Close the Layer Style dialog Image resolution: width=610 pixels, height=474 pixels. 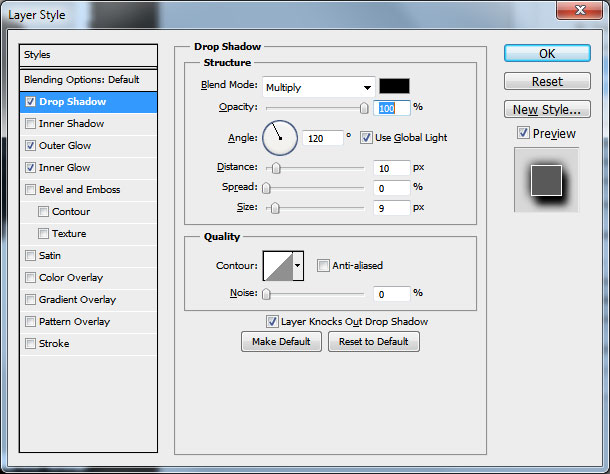pyautogui.click(x=580, y=10)
